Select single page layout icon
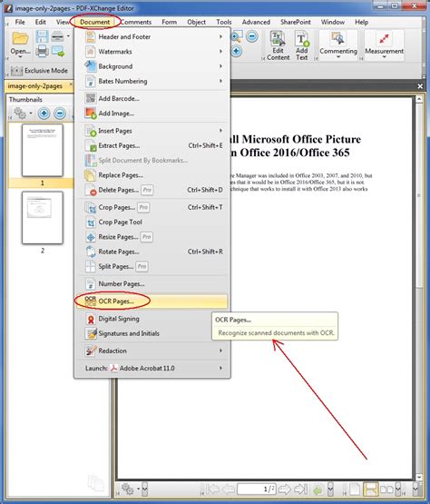The width and height of the screenshot is (430, 504). point(355,489)
